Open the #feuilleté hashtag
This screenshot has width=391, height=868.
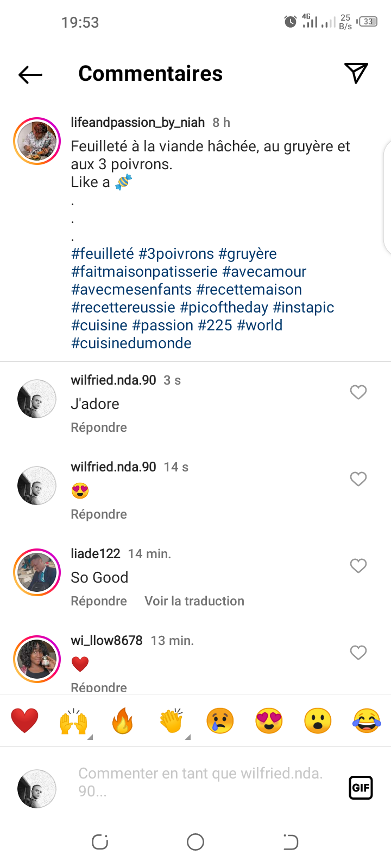103,254
